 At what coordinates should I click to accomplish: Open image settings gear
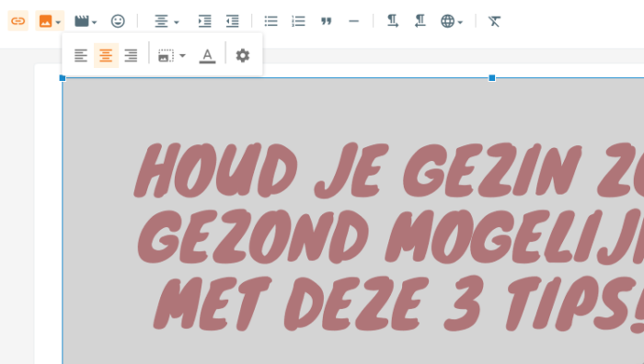tap(243, 55)
